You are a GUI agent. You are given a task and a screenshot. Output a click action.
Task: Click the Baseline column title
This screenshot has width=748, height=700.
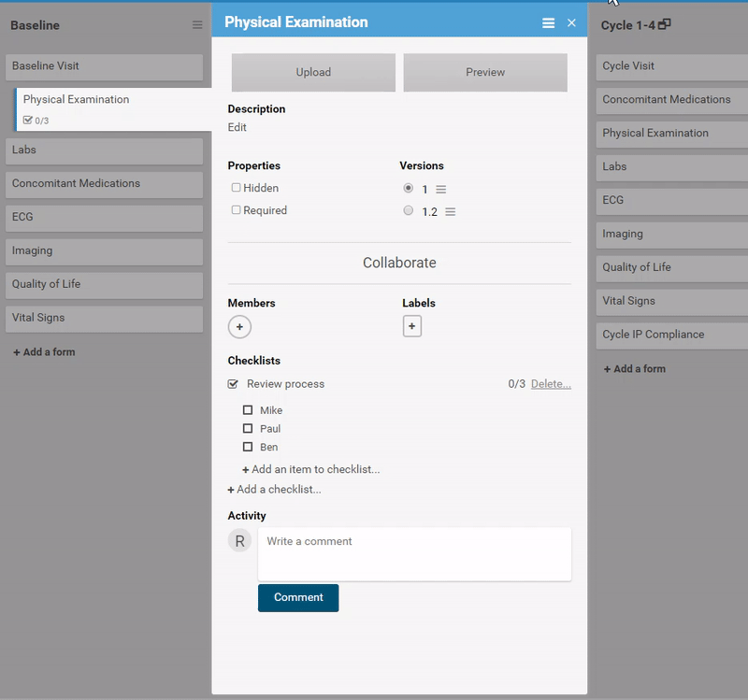[35, 25]
